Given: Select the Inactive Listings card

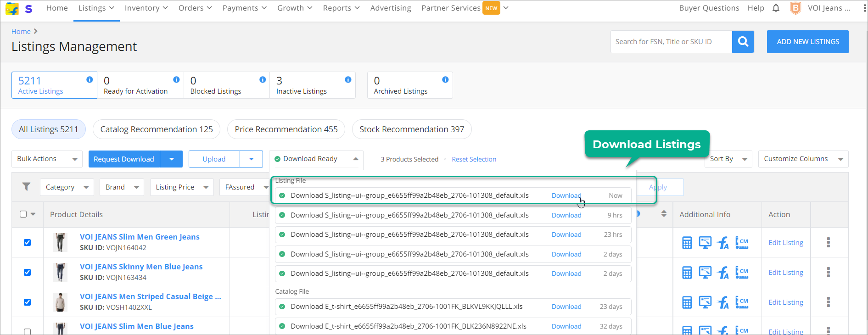Looking at the screenshot, I should [x=313, y=85].
